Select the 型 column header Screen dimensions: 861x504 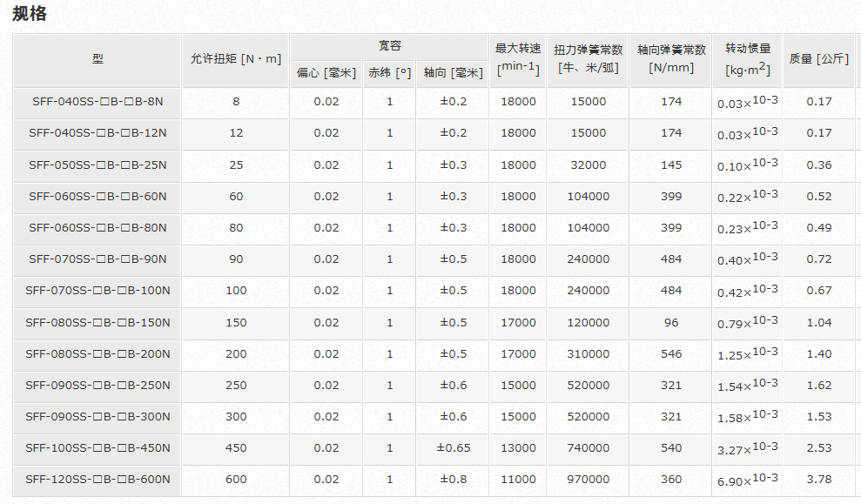(x=98, y=59)
